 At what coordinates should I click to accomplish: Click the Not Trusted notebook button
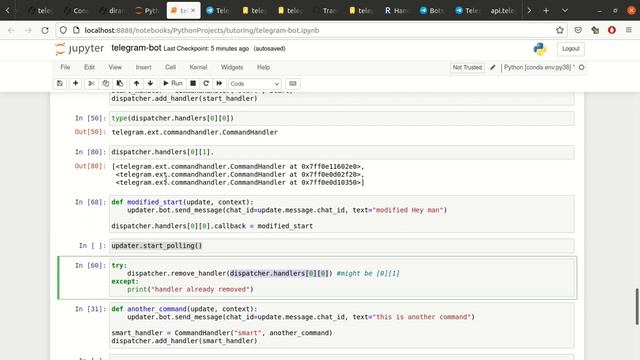(x=467, y=67)
